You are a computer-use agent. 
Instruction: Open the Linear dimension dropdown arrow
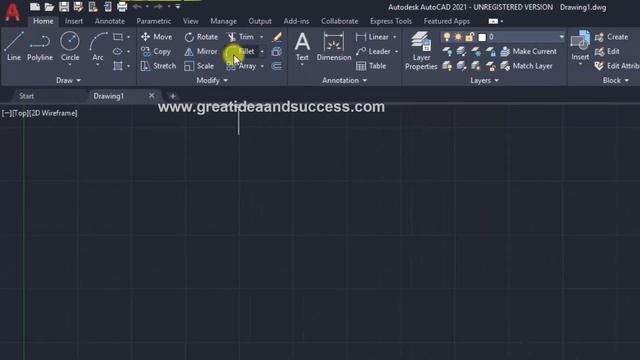(x=395, y=37)
